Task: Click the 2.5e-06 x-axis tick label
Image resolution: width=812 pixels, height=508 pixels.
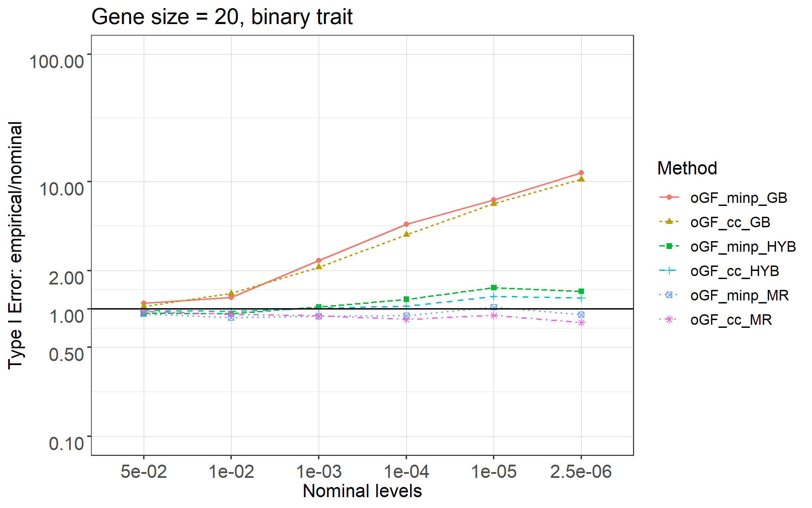Action: (581, 471)
